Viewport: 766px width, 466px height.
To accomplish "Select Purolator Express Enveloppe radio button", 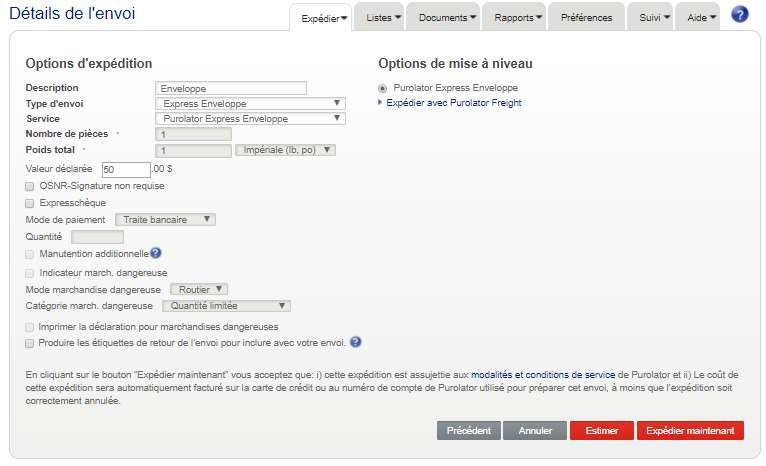I will point(382,88).
